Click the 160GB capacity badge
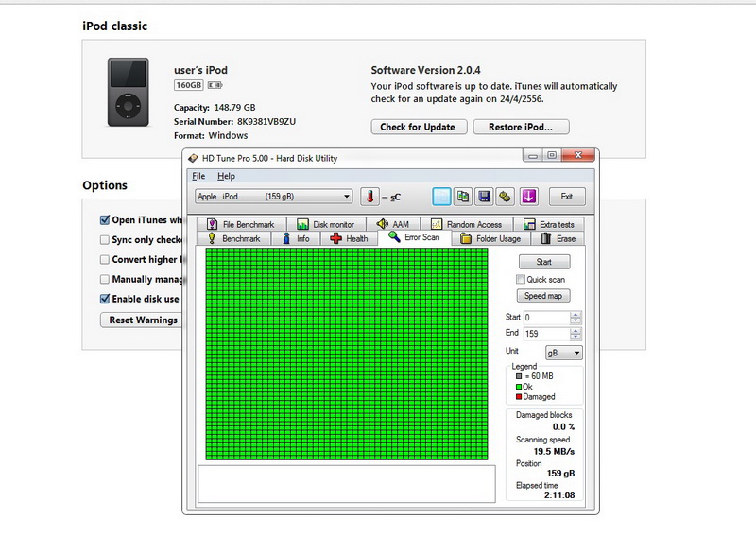This screenshot has width=756, height=537. (188, 85)
